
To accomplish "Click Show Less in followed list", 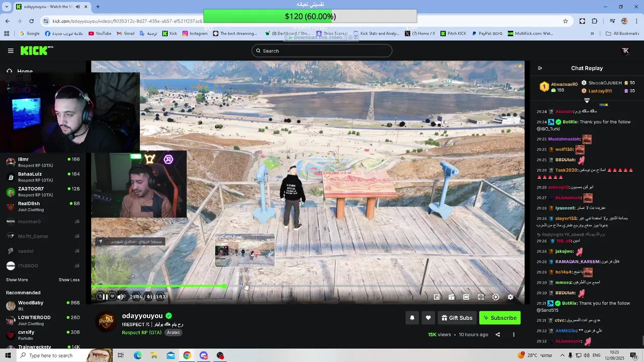I will (69, 280).
